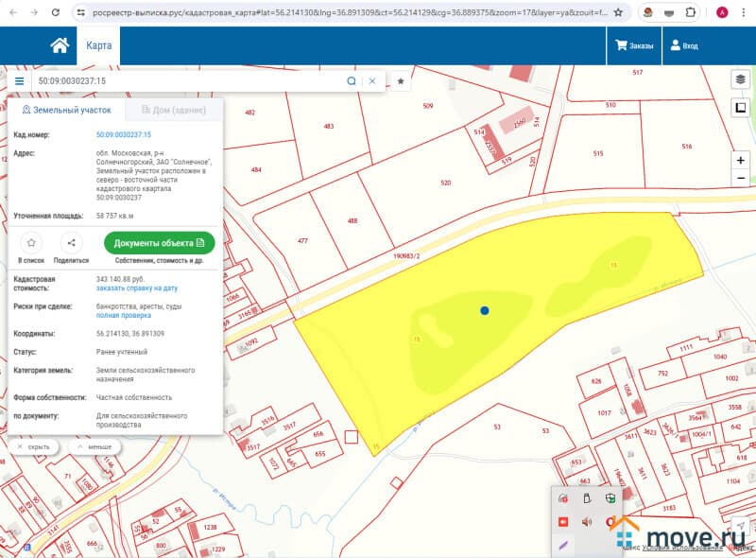Clear the cadastral number search field
The image size is (756, 558).
tap(372, 81)
